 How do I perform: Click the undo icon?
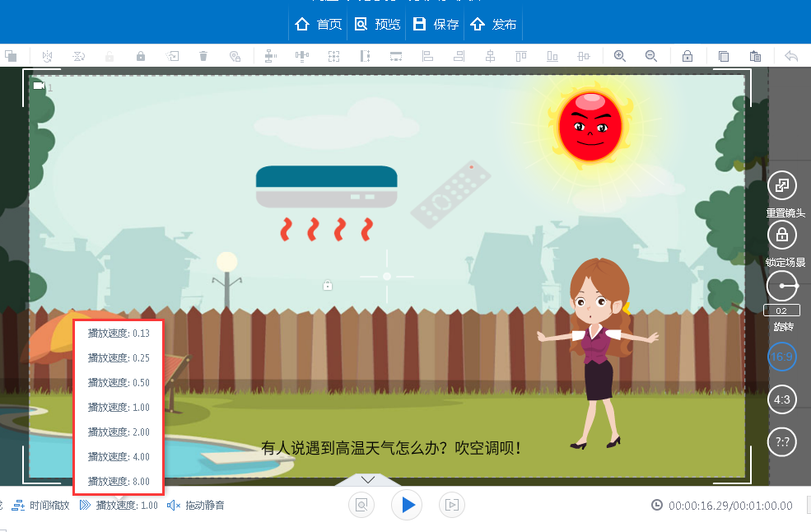click(x=789, y=56)
